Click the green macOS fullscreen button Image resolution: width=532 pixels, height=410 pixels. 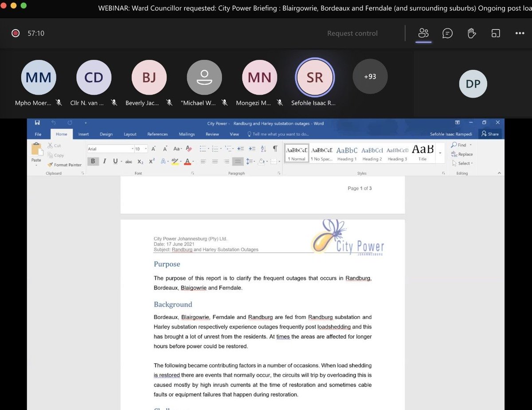tap(23, 6)
